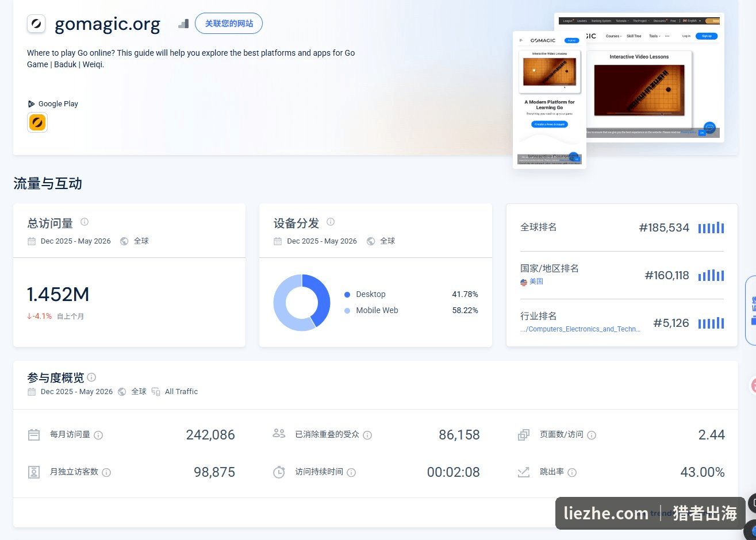Image resolution: width=756 pixels, height=540 pixels.
Task: Click the gomagic.org site logo icon
Action: tap(36, 24)
